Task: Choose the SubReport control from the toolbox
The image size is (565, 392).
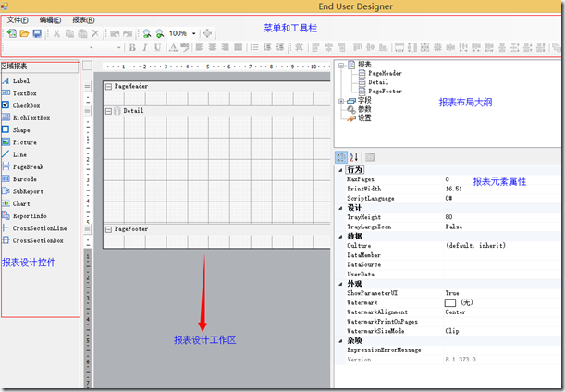Action: coord(23,191)
